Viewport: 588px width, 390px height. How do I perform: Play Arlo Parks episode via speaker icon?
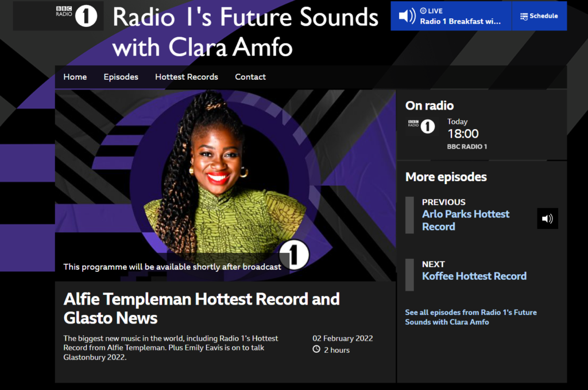(547, 219)
